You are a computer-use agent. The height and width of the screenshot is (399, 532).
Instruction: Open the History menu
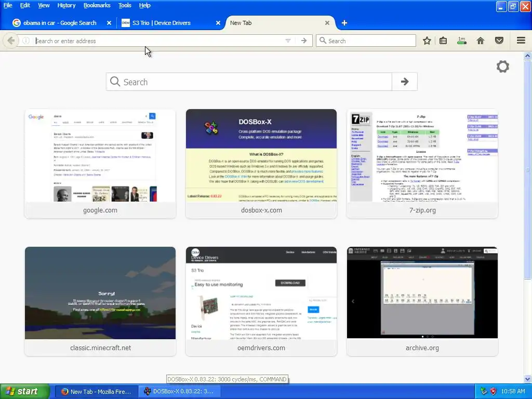(x=66, y=5)
